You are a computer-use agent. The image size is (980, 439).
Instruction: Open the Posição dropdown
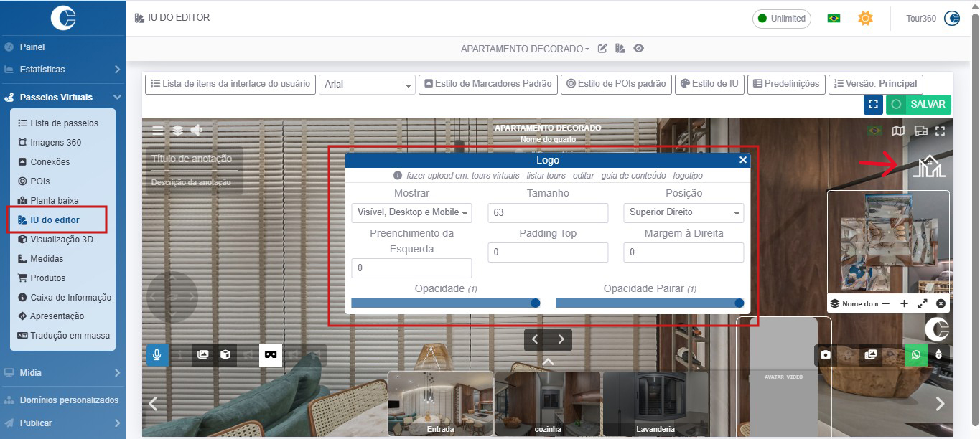pos(683,213)
